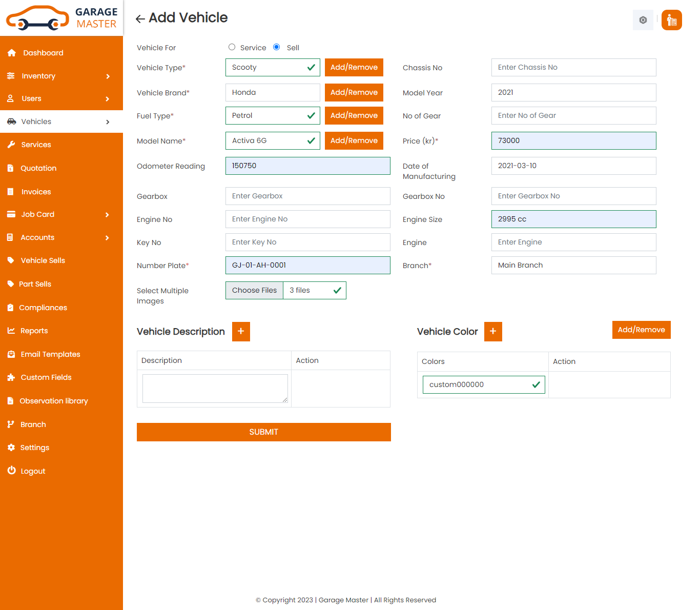Open the Vehicle Type dropdown showing Scooty
The height and width of the screenshot is (610, 700).
[x=272, y=68]
